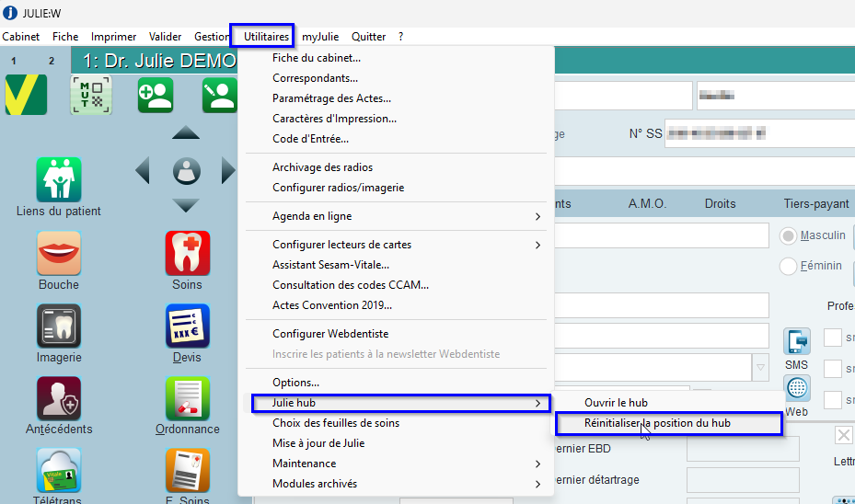Select the Féminin radio button
The width and height of the screenshot is (855, 504).
tap(788, 267)
